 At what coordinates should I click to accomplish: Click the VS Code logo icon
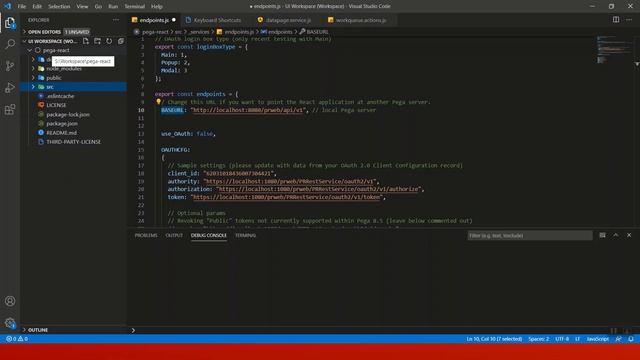tap(7, 6)
